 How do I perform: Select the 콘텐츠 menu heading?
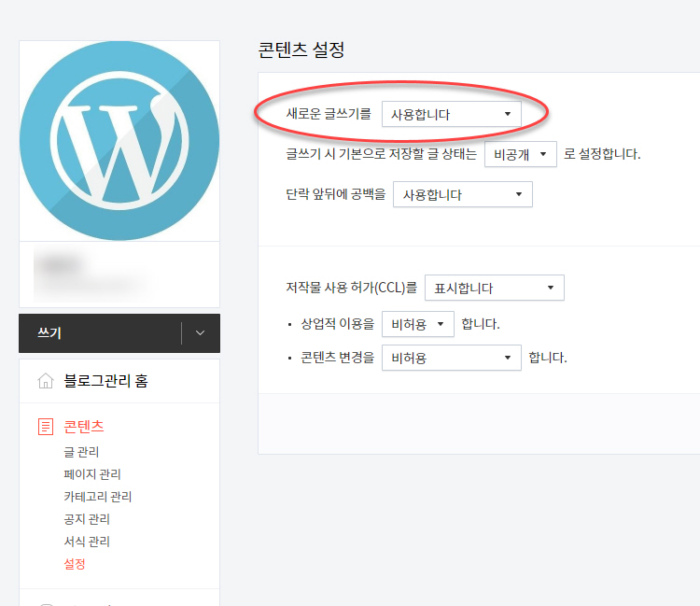[x=83, y=427]
